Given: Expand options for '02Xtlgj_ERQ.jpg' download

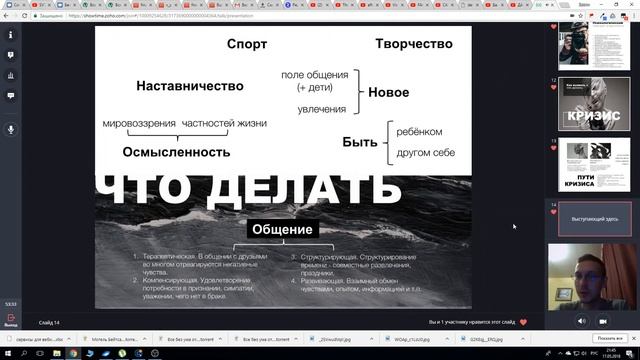Looking at the screenshot, I should tap(523, 339).
